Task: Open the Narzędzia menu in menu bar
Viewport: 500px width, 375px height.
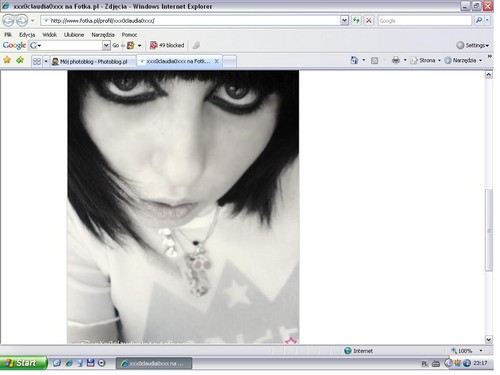Action: 103,35
